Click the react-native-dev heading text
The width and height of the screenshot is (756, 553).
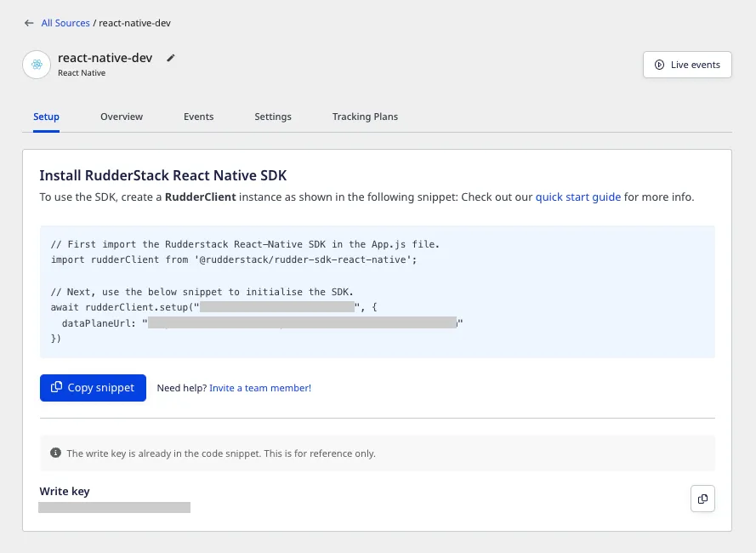coord(105,58)
